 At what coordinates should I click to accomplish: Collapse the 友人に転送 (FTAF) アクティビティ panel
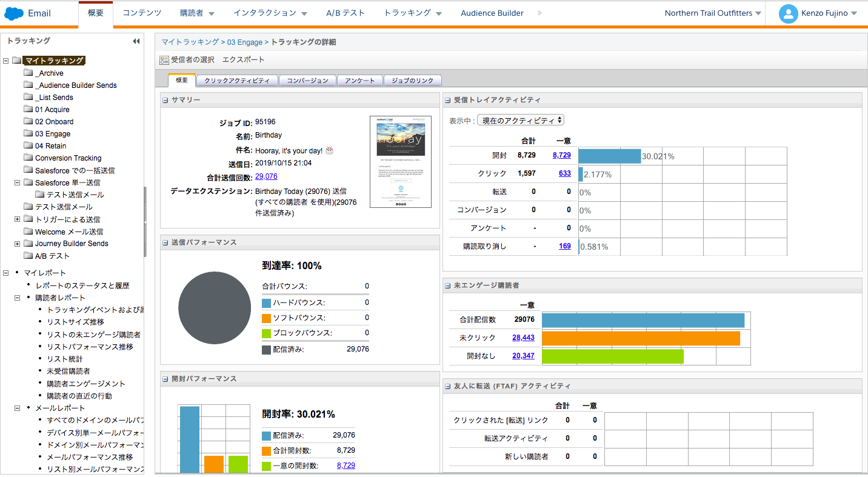coord(447,386)
